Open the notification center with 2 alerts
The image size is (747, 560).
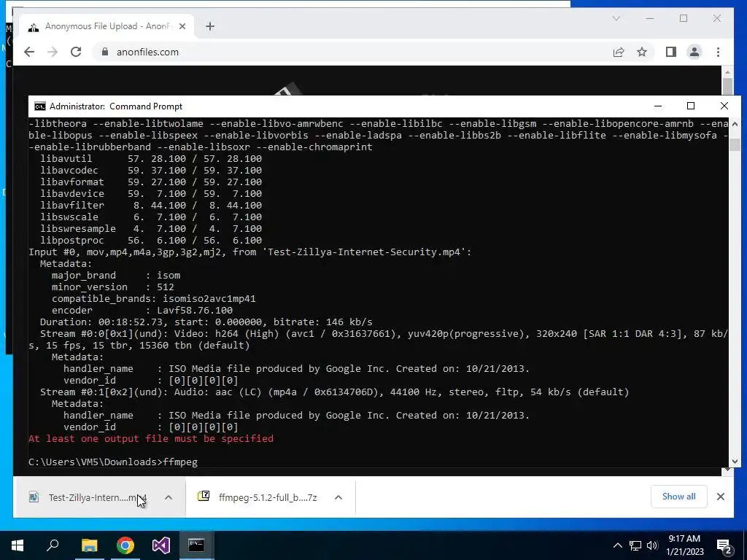click(724, 546)
